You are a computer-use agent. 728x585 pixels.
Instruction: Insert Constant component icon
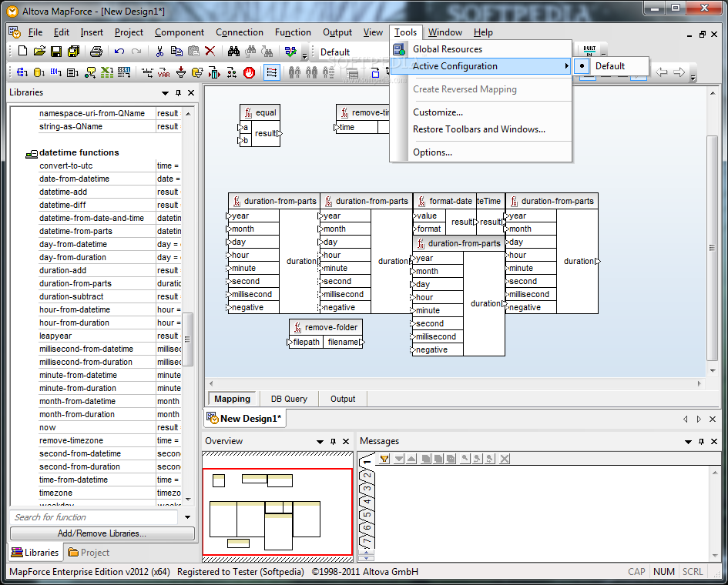click(x=147, y=72)
